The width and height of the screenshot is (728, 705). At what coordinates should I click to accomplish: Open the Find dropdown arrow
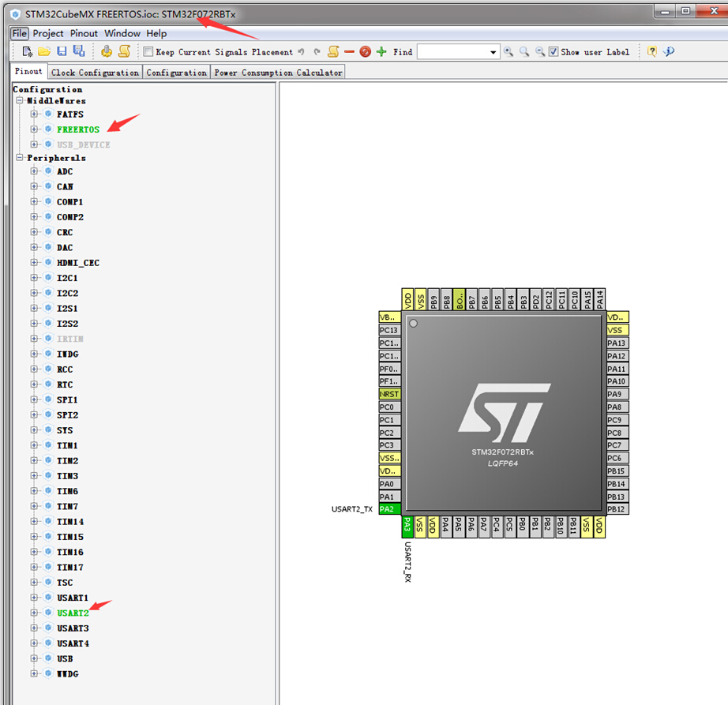(493, 52)
